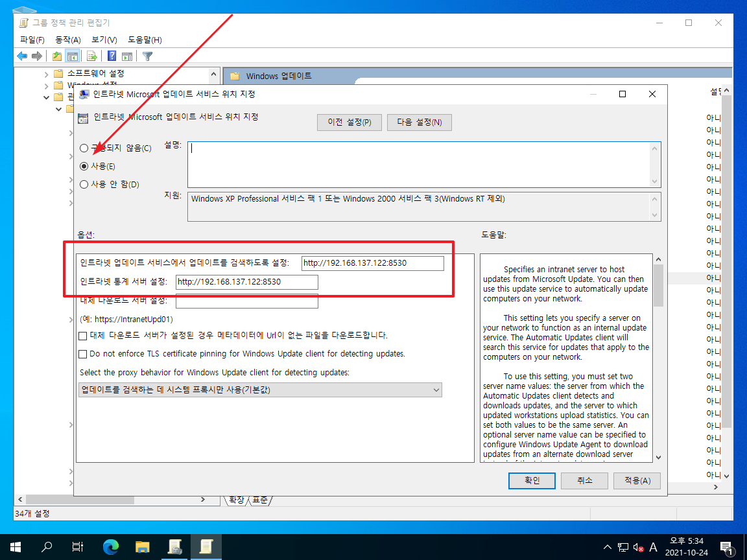Show hidden icons via the tray chevron

608,548
